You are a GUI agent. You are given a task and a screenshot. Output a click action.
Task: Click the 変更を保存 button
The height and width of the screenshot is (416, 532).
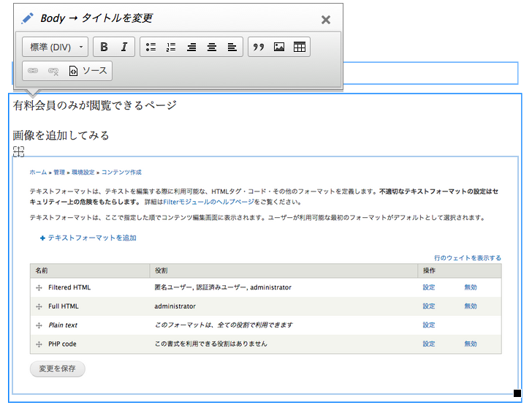57,368
